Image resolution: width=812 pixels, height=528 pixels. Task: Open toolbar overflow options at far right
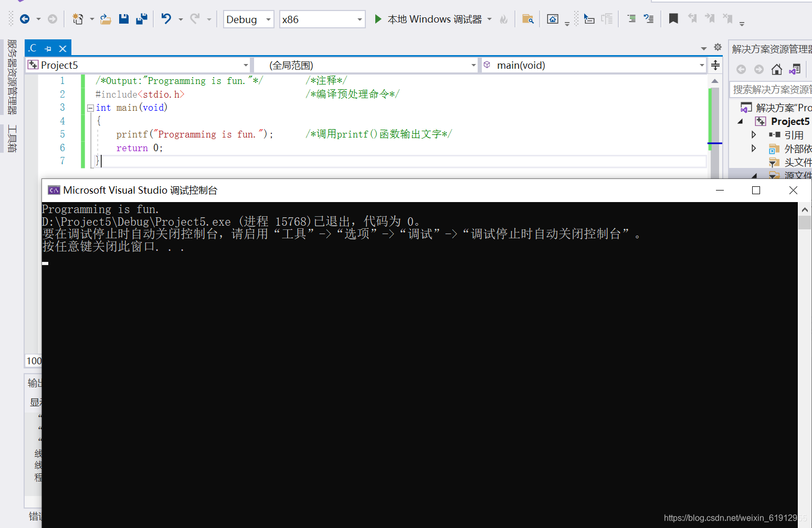click(x=742, y=24)
